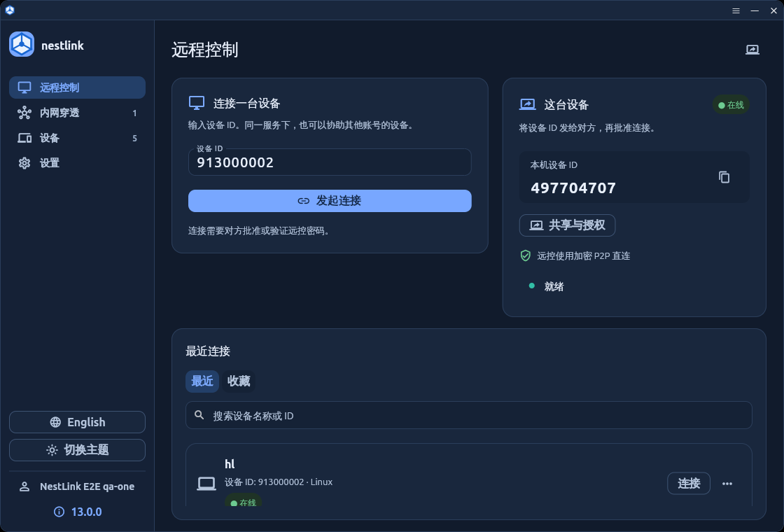784x532 pixels.
Task: Click the 发起连接 button
Action: 330,200
